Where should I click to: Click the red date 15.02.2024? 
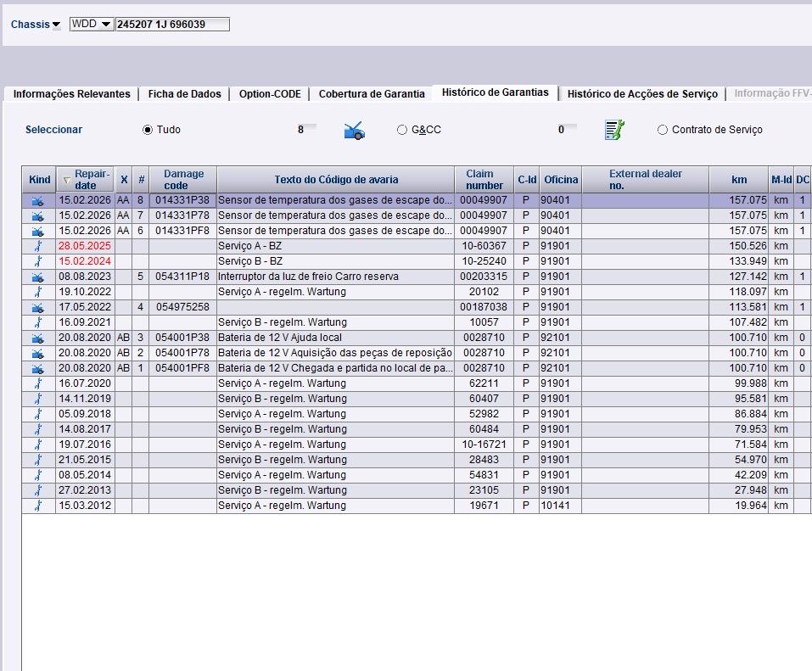pyautogui.click(x=85, y=261)
